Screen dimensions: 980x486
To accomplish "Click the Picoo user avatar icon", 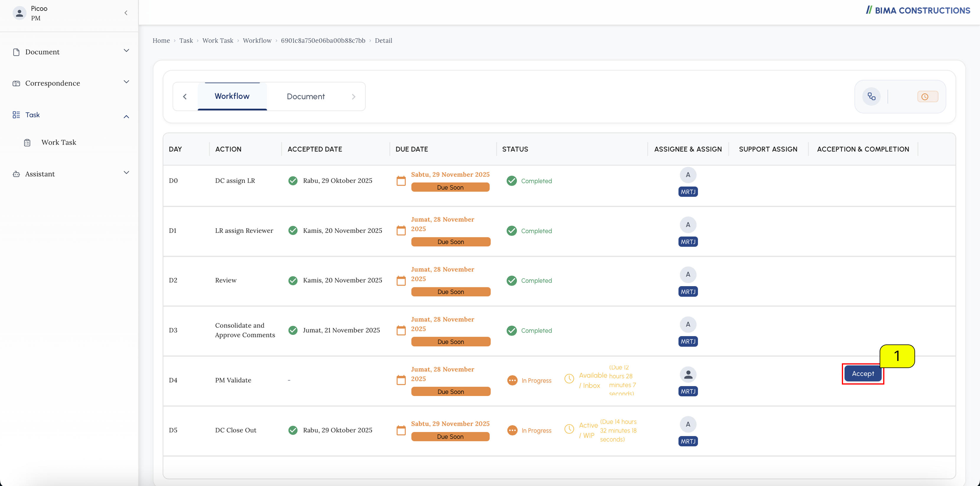I will tap(19, 13).
